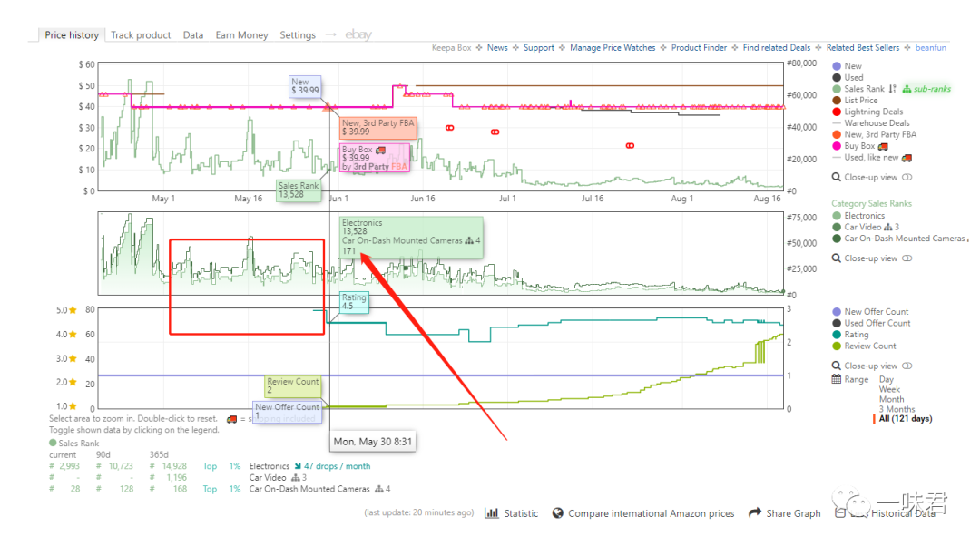This screenshot has height=546, width=980.
Task: Toggle the Used price legend entry
Action: [x=848, y=77]
